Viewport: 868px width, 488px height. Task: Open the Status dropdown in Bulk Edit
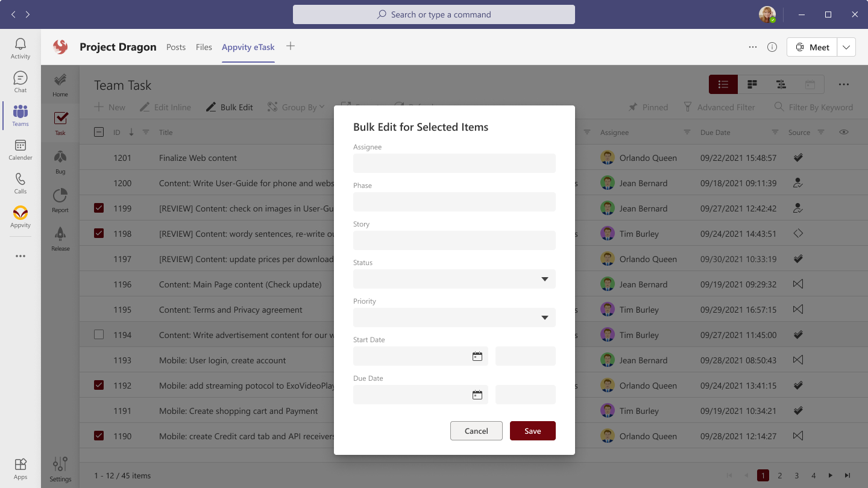544,279
